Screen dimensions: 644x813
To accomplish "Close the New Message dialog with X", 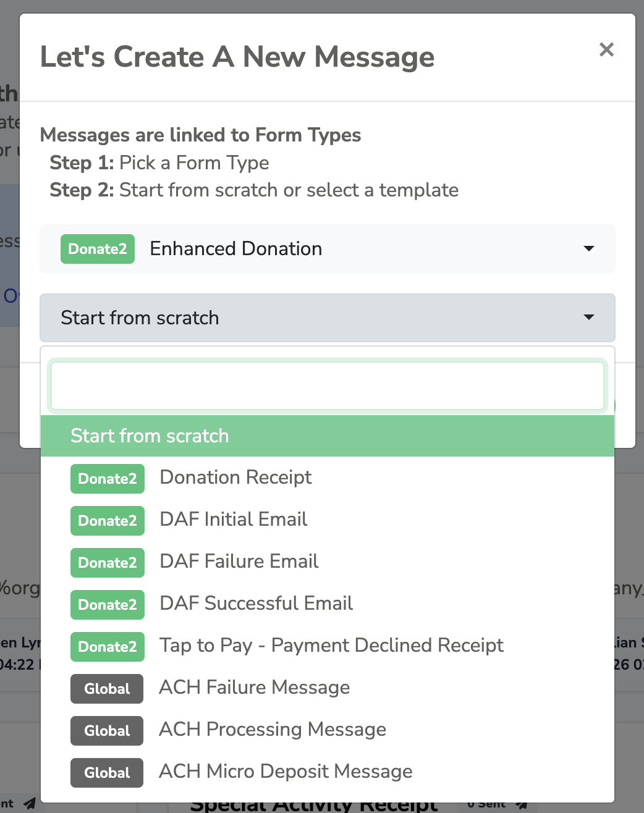I will tap(606, 49).
